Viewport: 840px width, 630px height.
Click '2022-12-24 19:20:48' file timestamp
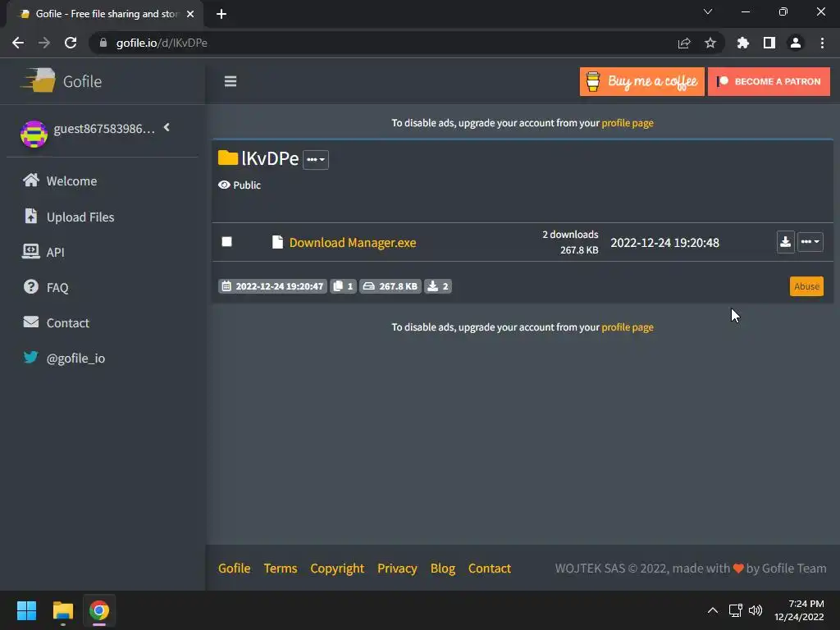[664, 242]
